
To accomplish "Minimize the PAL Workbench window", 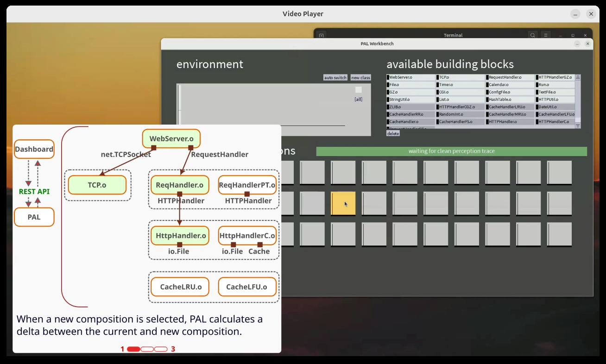I will pyautogui.click(x=577, y=44).
